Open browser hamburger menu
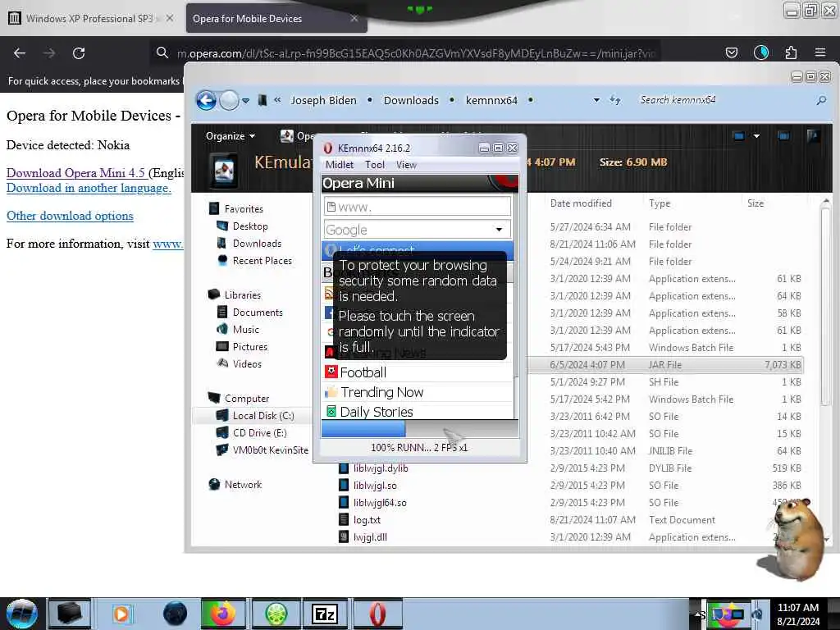This screenshot has width=840, height=630. [x=820, y=52]
